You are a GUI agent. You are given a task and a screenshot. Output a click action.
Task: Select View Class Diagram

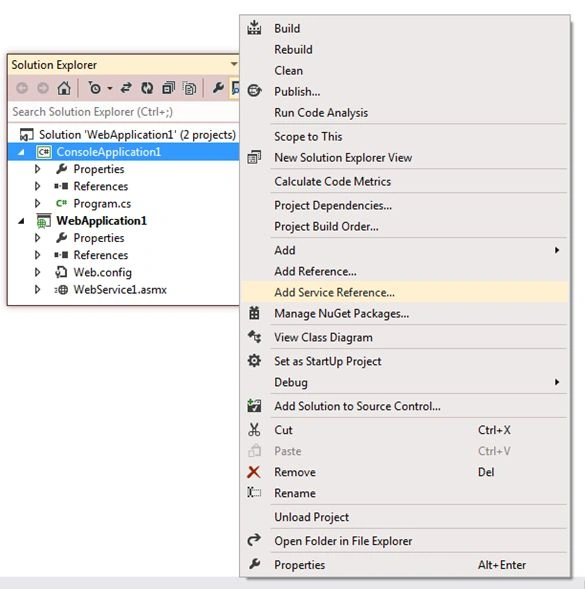click(405, 337)
